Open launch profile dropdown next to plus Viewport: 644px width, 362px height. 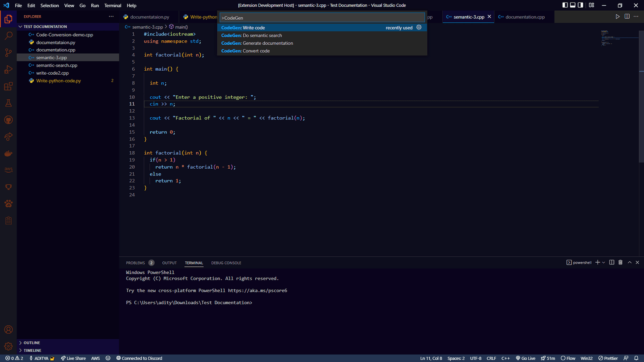point(604,263)
